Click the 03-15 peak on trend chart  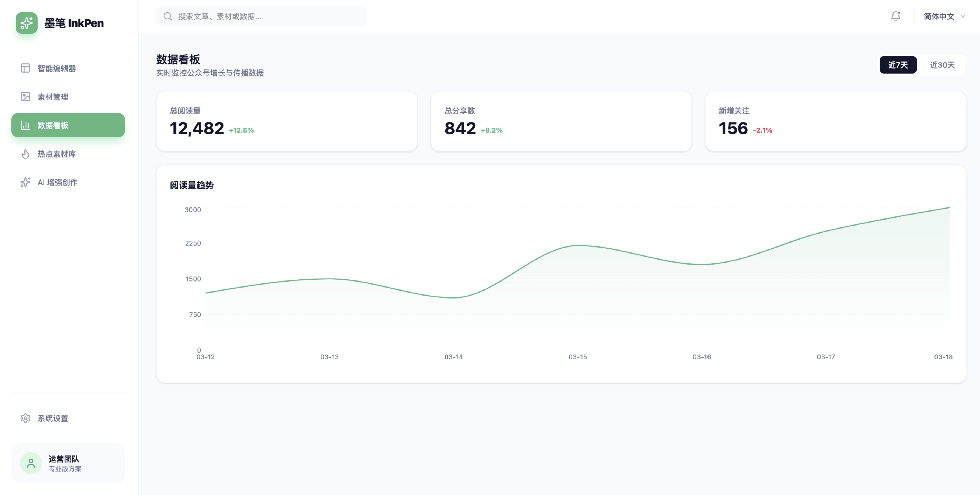tap(578, 246)
